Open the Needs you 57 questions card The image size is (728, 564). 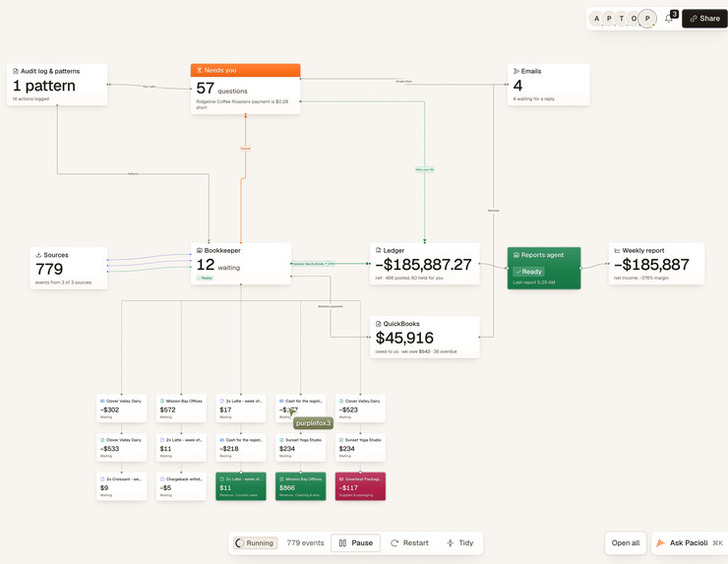(245, 90)
